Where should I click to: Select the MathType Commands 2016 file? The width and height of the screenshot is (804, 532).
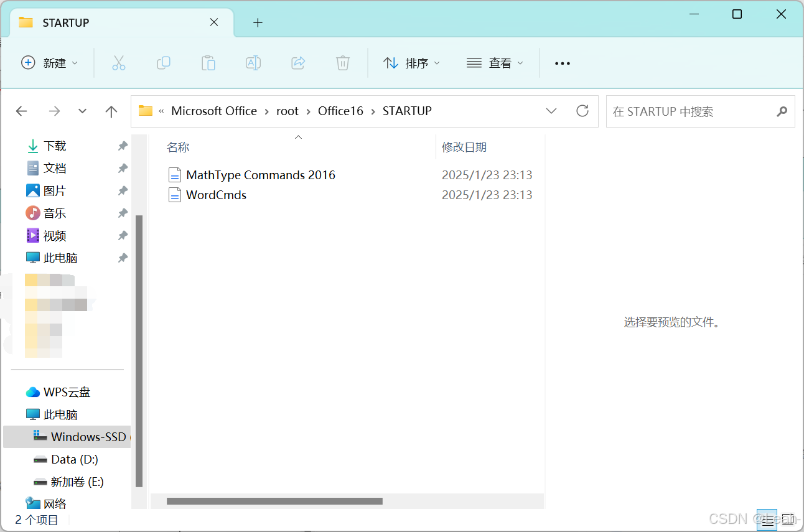pos(252,175)
